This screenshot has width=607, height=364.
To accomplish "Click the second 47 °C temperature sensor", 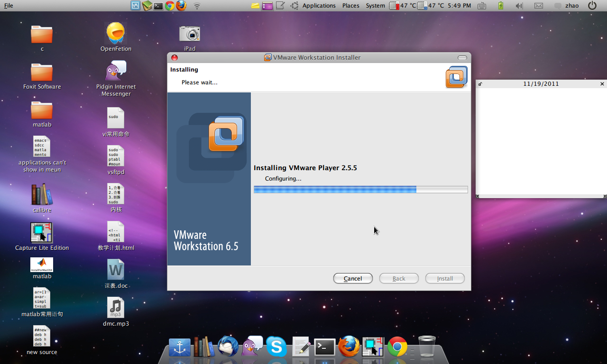I will coord(431,6).
